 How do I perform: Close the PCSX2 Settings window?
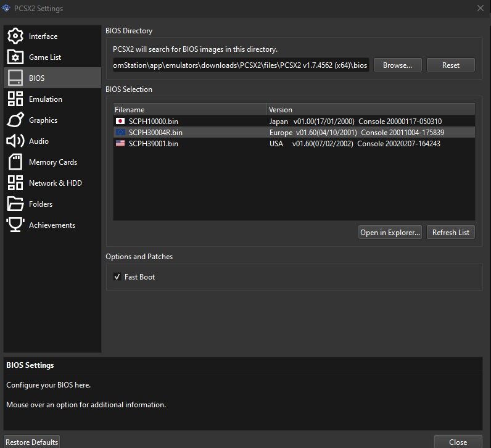coord(481,8)
